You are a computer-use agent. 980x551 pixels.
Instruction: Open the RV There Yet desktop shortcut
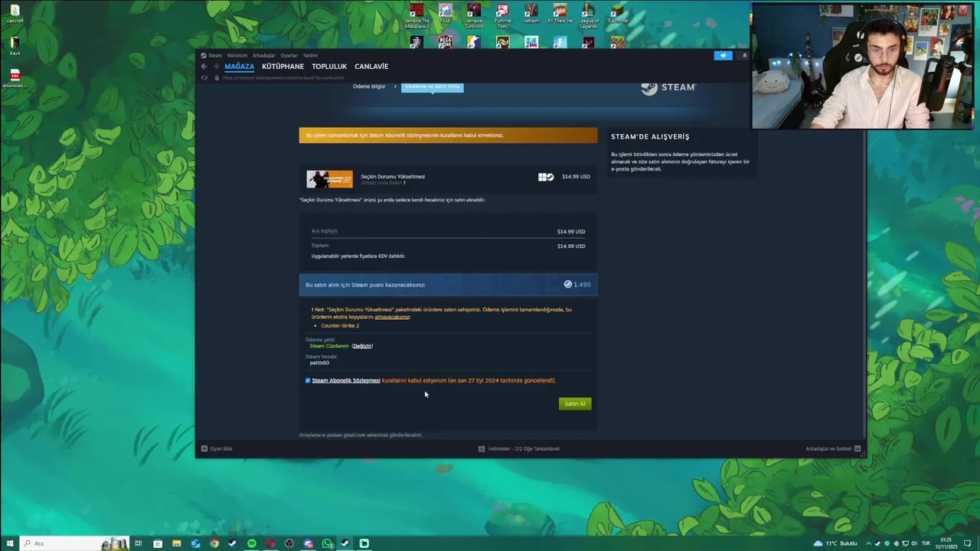560,15
